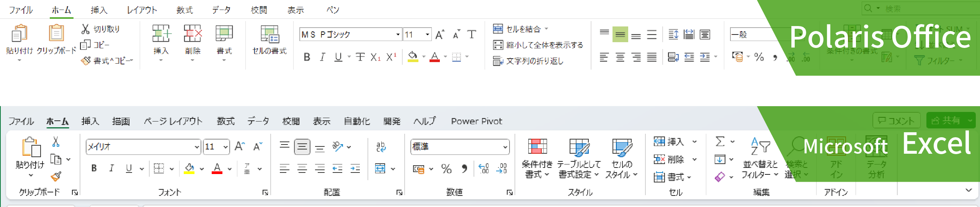
Task: Open Polaris Office clipboard icon
Action: [x=56, y=33]
